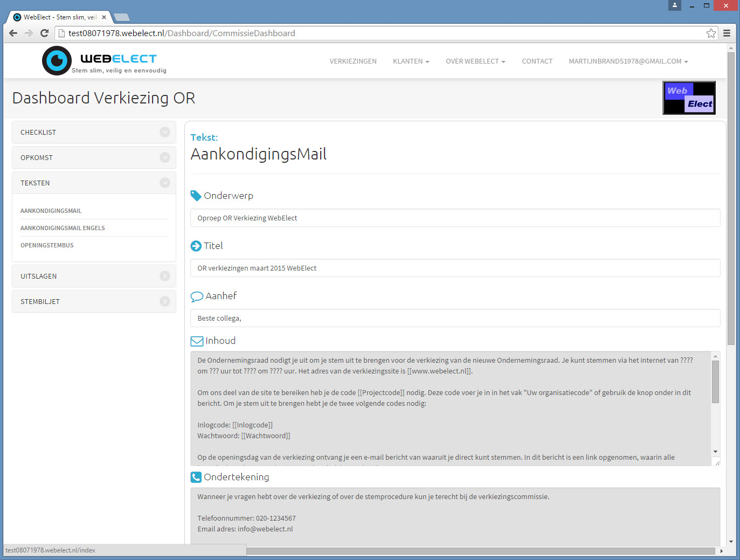The height and width of the screenshot is (560, 740).
Task: Click the speech bubble icon beside Aanhef
Action: (197, 296)
